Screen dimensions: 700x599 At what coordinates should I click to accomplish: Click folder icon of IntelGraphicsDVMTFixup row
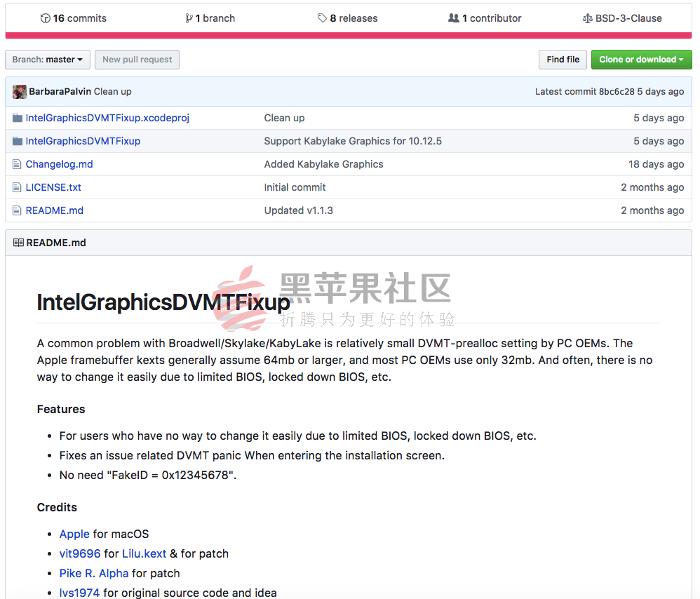point(18,141)
